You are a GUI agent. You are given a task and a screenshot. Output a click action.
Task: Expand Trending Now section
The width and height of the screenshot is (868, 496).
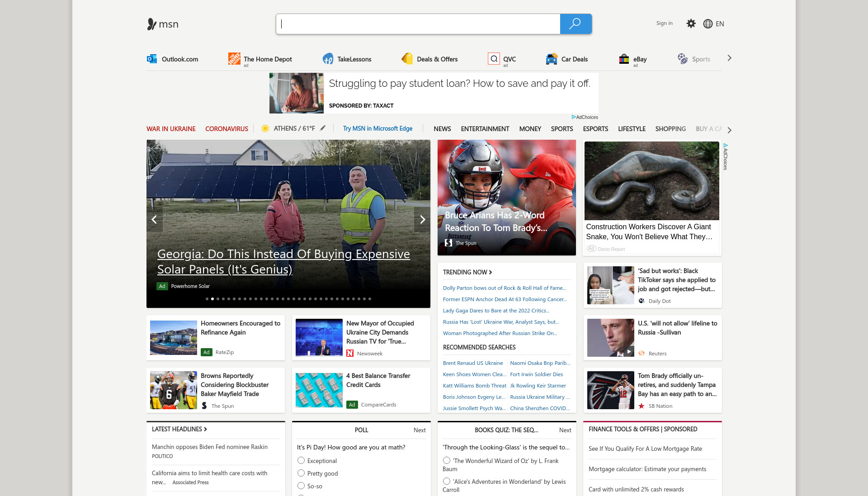click(467, 272)
